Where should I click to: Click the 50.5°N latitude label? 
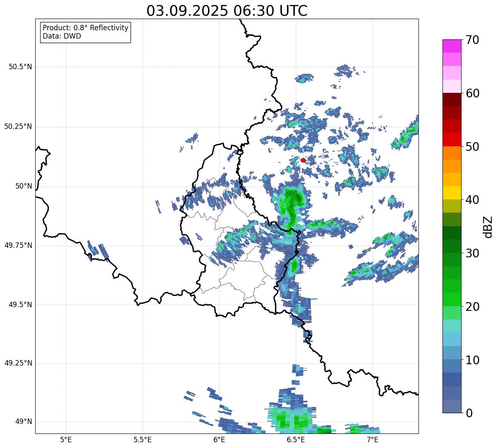[x=20, y=67]
